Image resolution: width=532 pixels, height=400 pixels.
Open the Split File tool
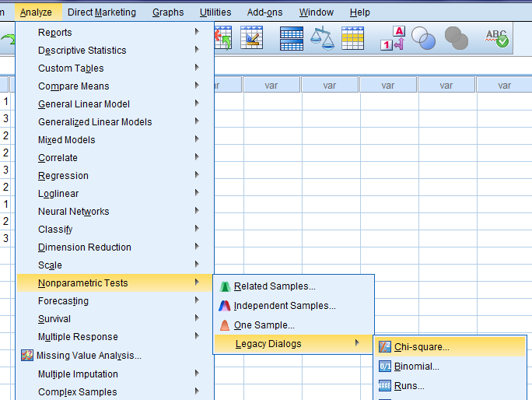coord(292,38)
